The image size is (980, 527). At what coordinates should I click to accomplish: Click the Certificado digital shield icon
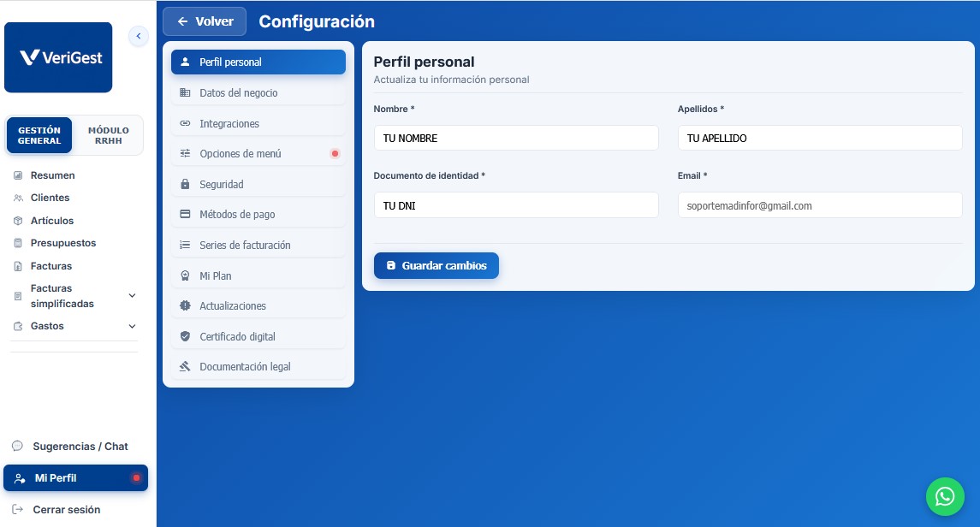pos(185,336)
